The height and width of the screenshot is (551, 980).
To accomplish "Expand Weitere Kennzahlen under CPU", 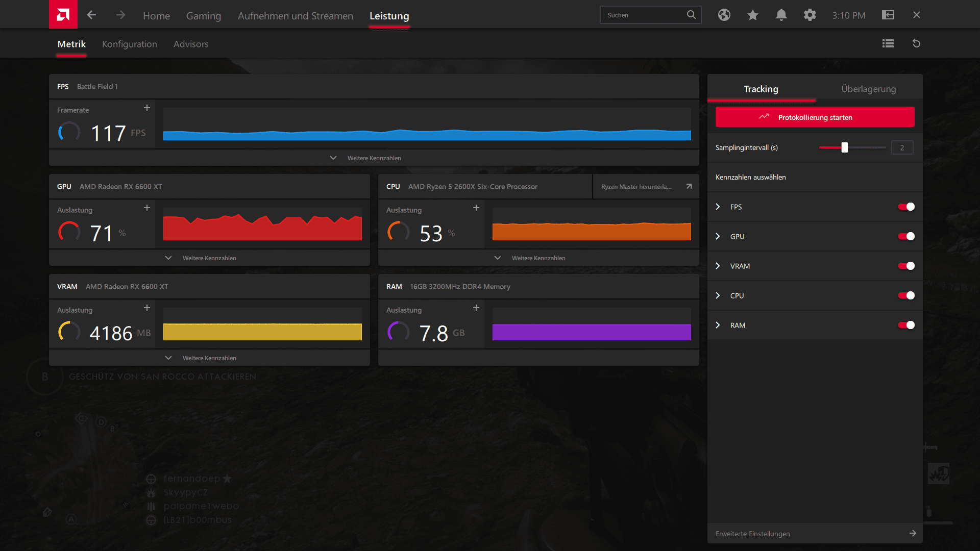I will (x=538, y=258).
